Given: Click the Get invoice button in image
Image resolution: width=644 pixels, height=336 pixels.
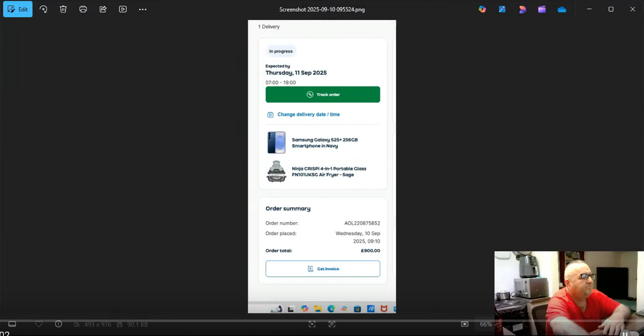Looking at the screenshot, I should pos(323,269).
